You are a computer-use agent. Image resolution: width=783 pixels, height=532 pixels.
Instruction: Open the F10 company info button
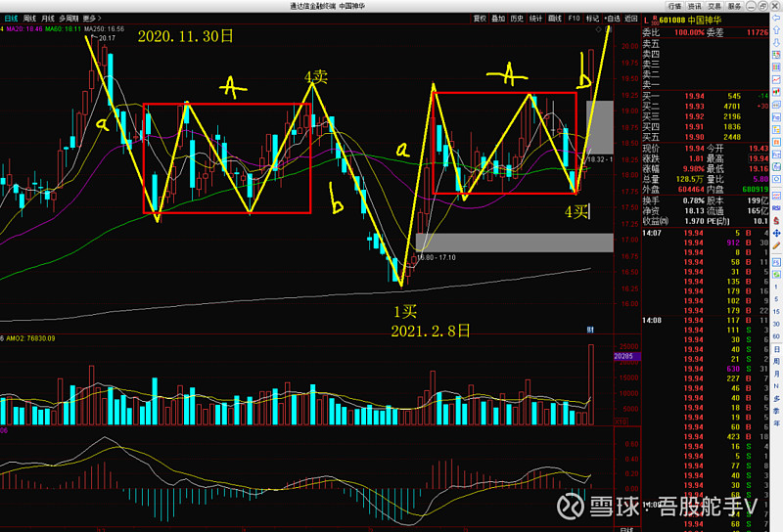(574, 19)
